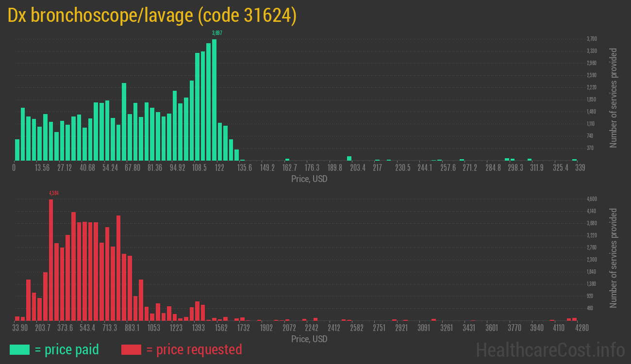631x364 pixels.
Task: Click the 4,584 peak value label
Action: click(x=54, y=193)
